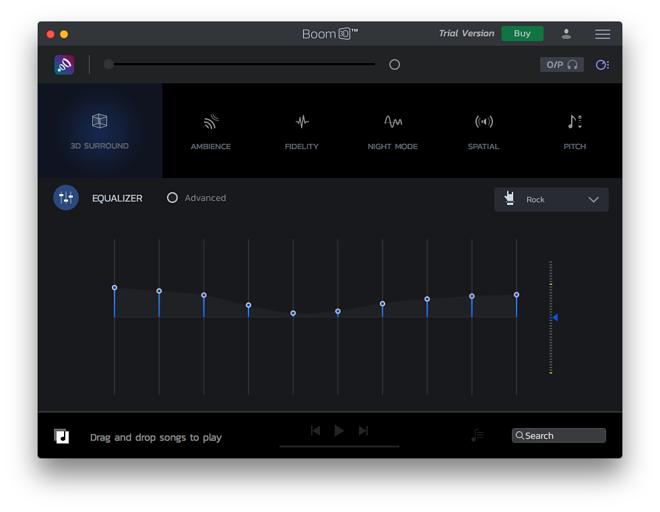Toggle the volume boost circle button
Image resolution: width=660 pixels, height=512 pixels.
(x=394, y=64)
